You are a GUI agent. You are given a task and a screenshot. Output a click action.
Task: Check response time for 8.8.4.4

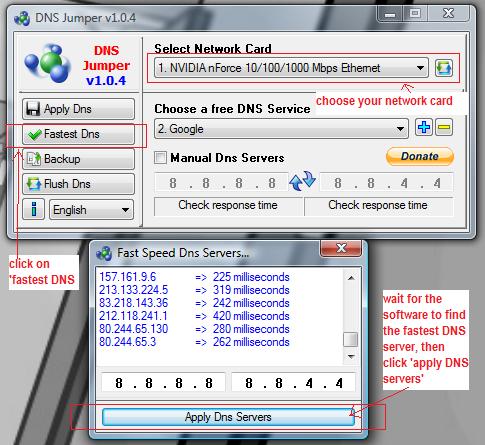pyautogui.click(x=378, y=206)
